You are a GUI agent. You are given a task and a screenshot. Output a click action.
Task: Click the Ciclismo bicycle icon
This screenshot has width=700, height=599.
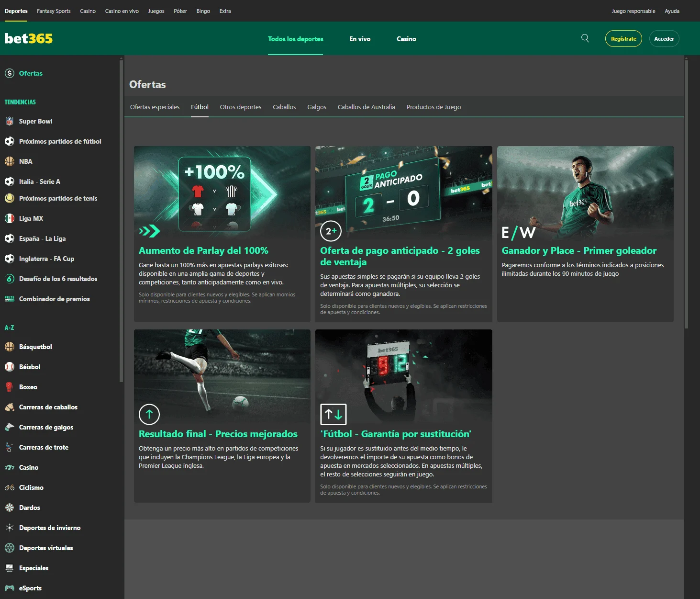click(10, 487)
